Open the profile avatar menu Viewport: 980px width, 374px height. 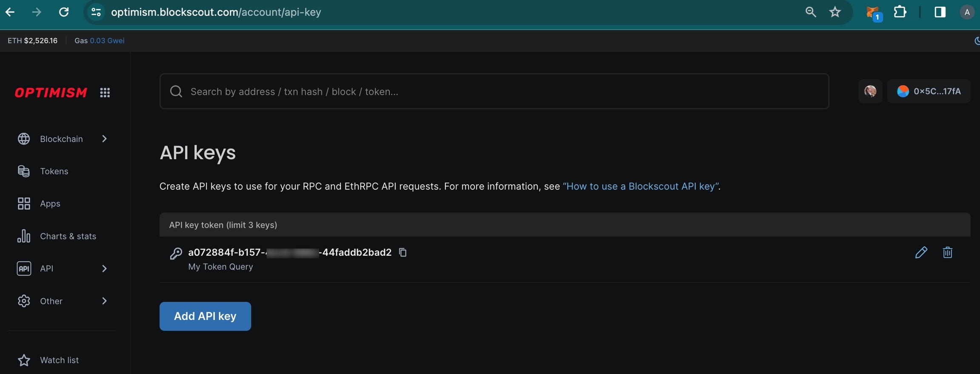click(870, 91)
